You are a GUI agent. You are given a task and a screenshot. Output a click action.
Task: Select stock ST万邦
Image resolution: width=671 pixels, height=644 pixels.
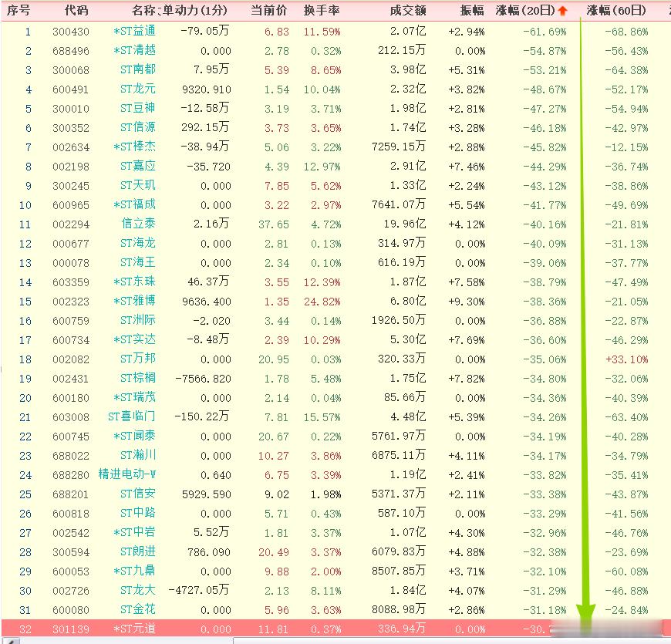[138, 359]
